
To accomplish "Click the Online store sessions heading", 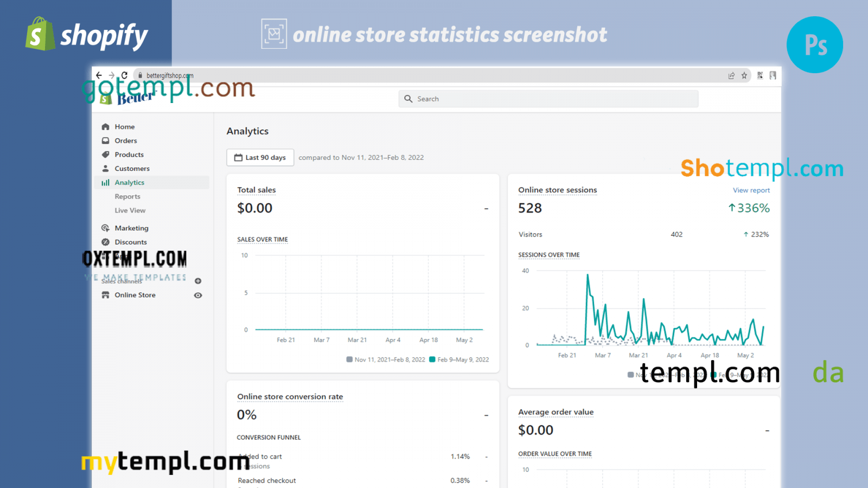I will [557, 190].
